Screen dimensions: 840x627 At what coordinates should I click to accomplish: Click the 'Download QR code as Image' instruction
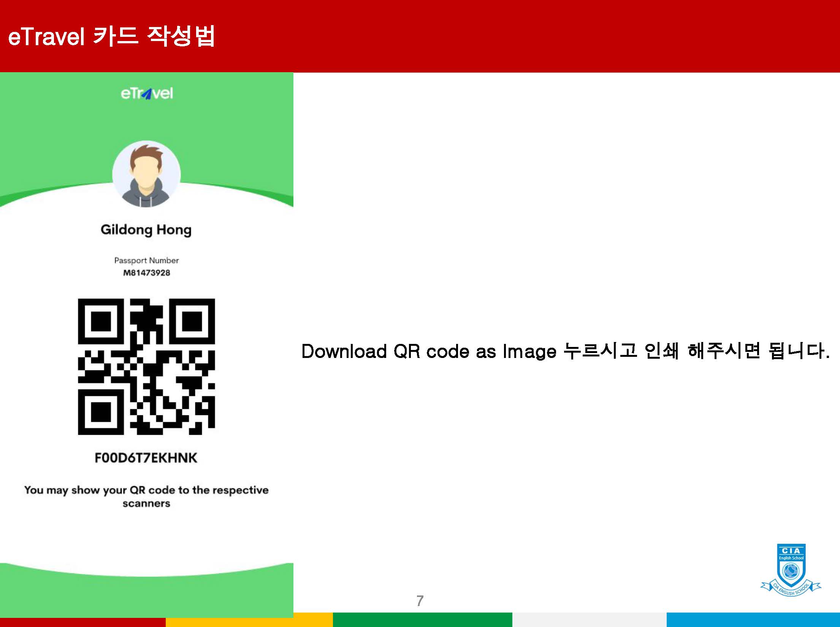[566, 351]
